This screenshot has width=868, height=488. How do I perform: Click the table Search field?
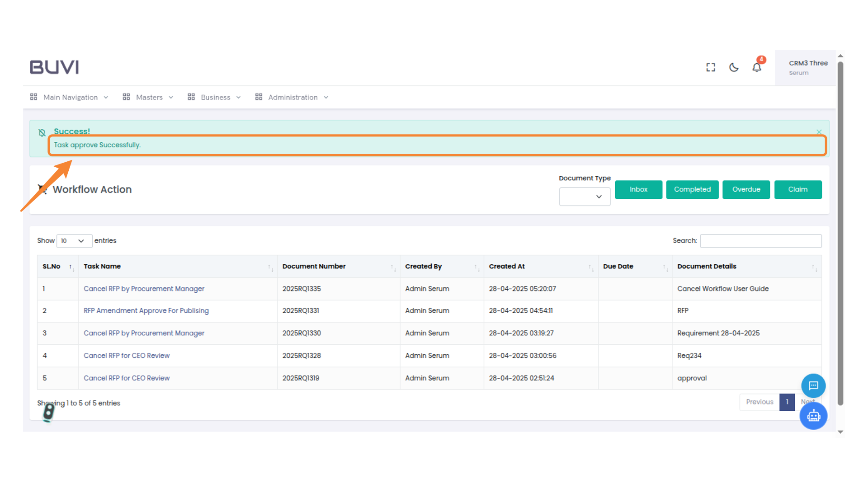(760, 241)
